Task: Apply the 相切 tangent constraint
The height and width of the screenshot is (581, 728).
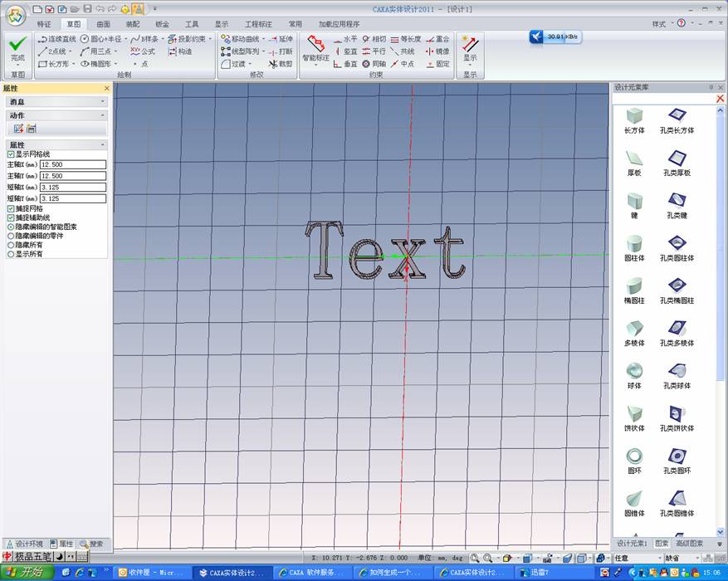Action: point(374,39)
